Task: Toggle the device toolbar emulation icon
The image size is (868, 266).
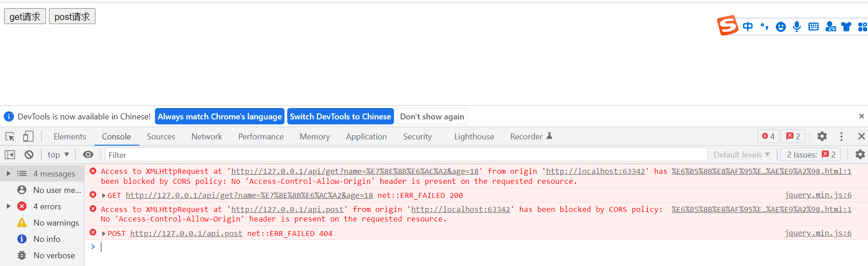Action: (x=28, y=136)
